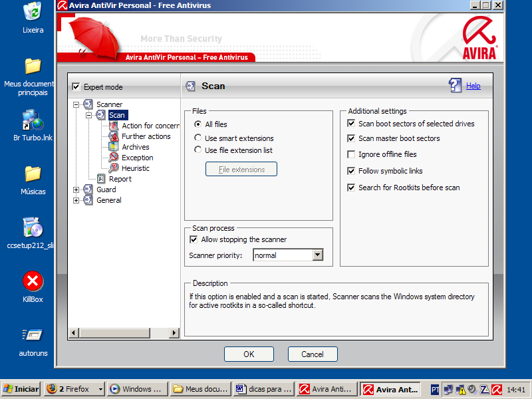532x399 pixels.
Task: Uncheck Scan boot sectors of selected drives
Action: point(351,124)
